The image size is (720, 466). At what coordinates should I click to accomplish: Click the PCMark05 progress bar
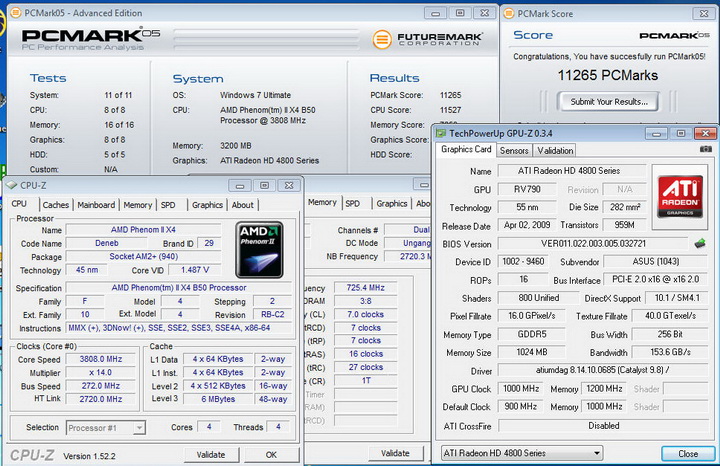coord(266,39)
